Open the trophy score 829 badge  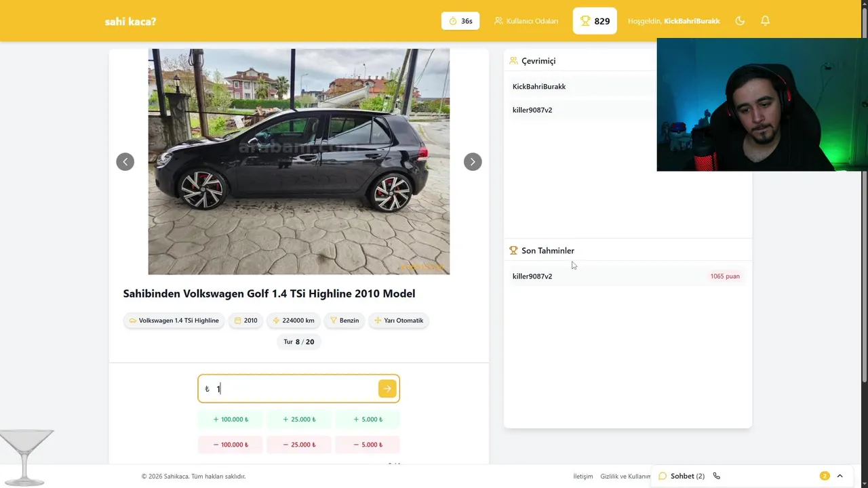tap(595, 21)
